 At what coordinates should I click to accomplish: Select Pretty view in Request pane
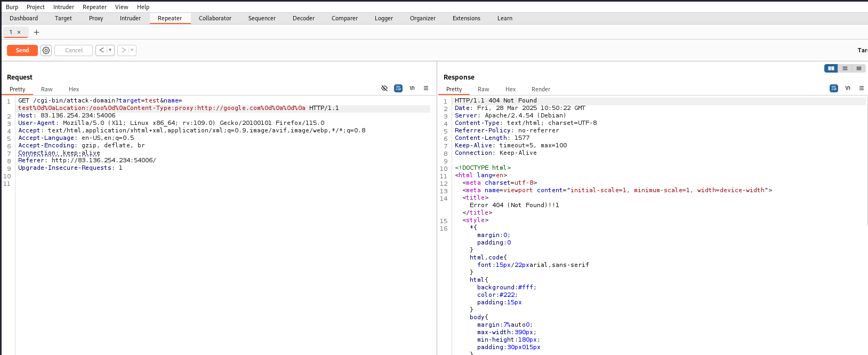(18, 89)
